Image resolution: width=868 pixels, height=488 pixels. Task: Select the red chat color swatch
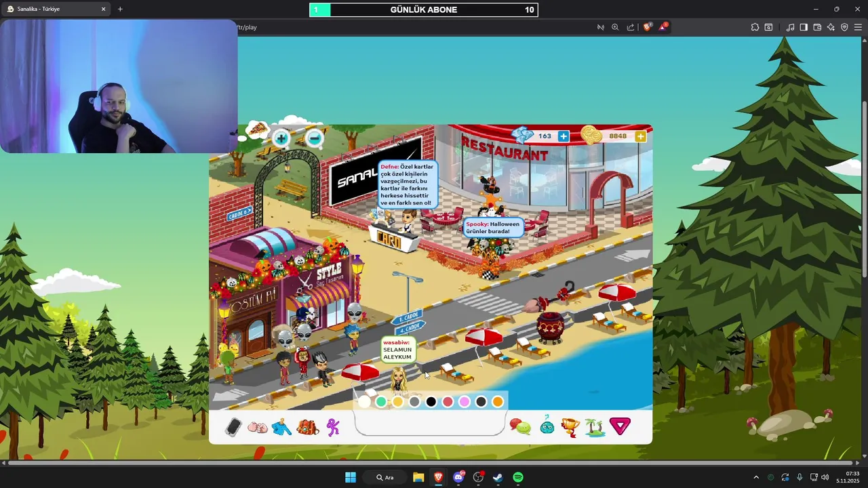point(448,402)
